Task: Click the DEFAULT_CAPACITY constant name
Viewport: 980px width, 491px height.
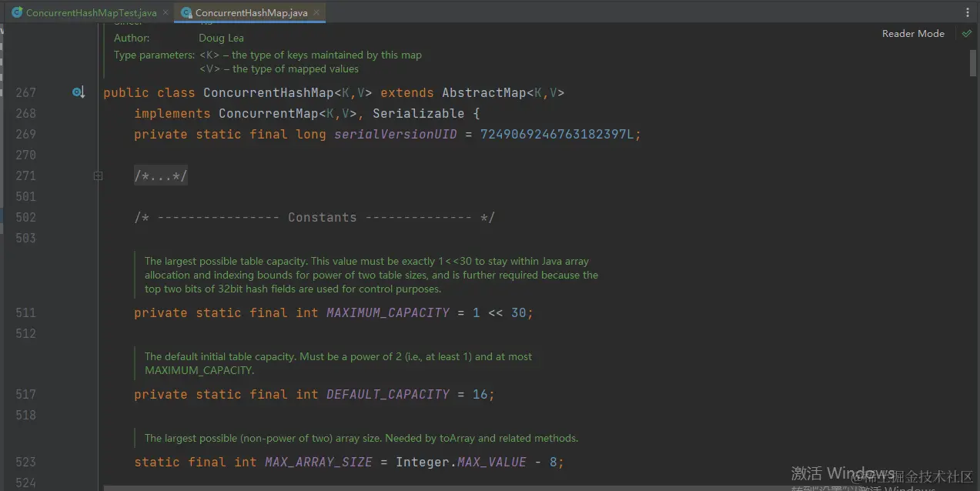Action: (387, 394)
